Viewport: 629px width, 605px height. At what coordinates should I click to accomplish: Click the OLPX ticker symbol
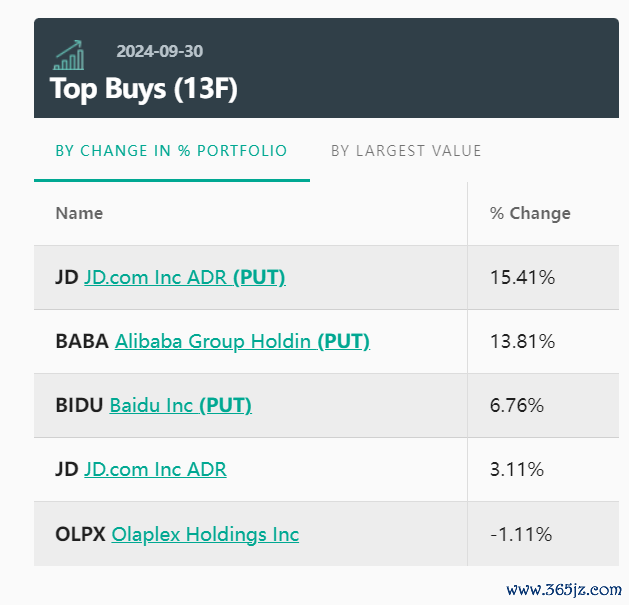click(80, 534)
